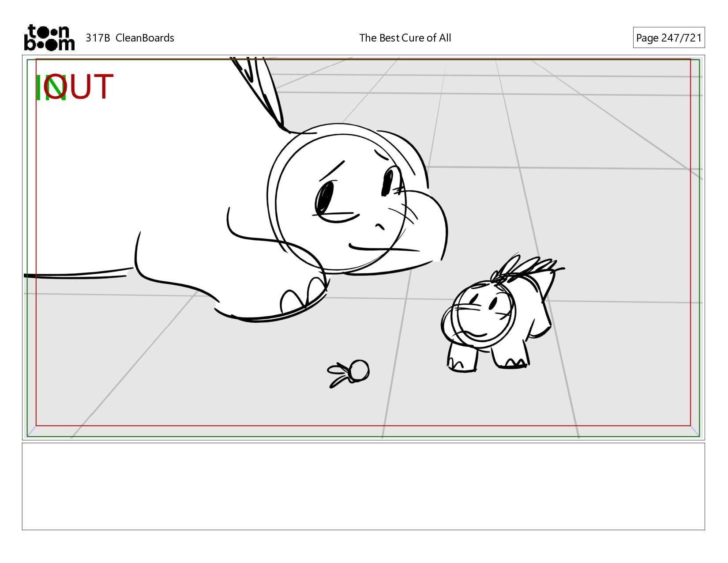Click the red 'OUT' marker label
This screenshot has height=563, width=728.
pos(79,87)
